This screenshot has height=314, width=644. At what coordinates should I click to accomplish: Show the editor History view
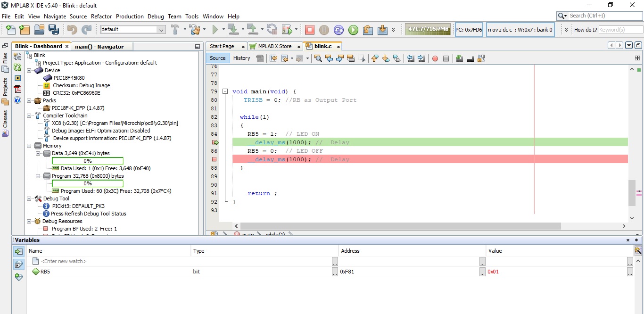click(242, 58)
